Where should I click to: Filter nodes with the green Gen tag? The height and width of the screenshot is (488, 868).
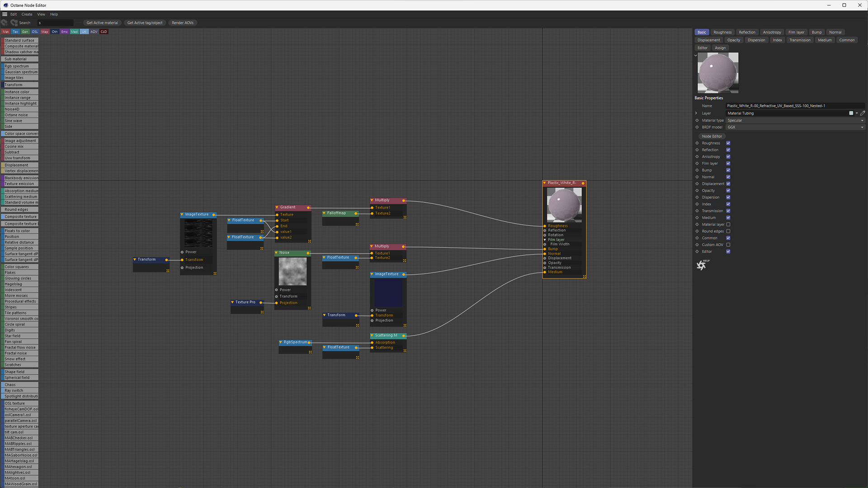click(25, 32)
